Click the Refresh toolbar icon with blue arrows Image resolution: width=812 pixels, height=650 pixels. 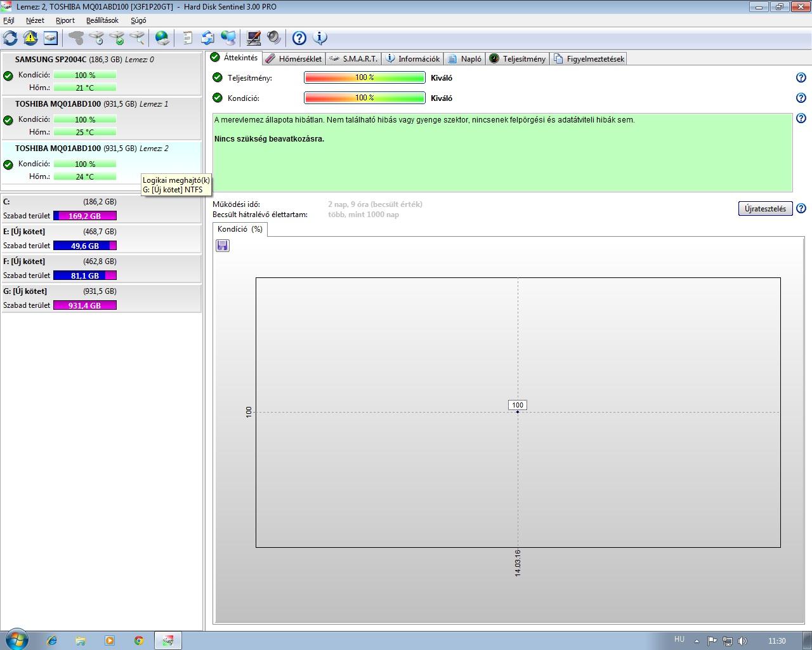[x=10, y=38]
